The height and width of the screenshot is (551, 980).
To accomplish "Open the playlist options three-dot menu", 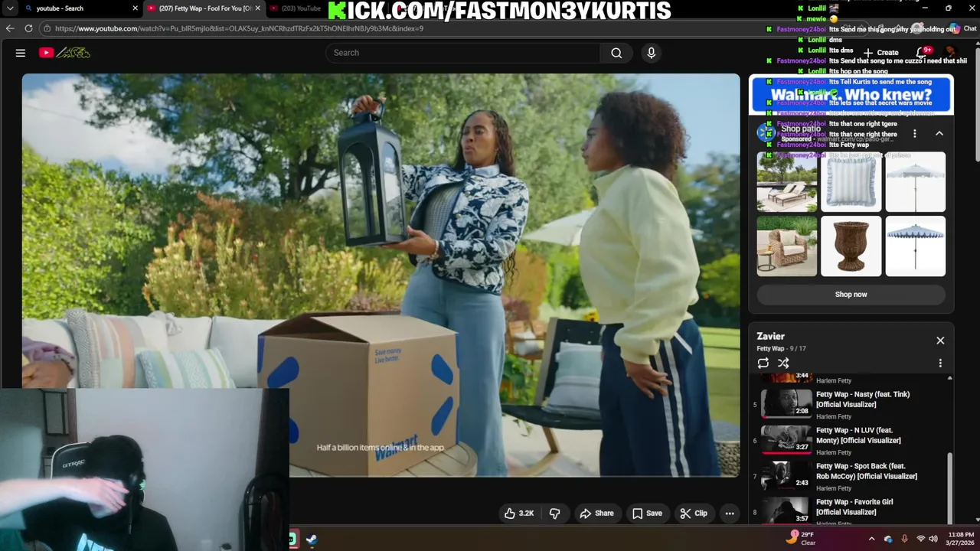I will coord(940,364).
